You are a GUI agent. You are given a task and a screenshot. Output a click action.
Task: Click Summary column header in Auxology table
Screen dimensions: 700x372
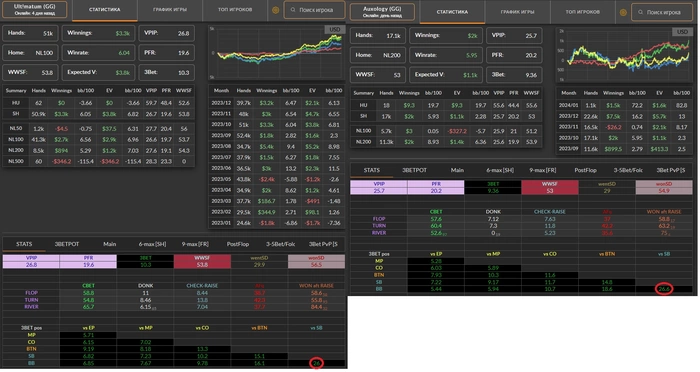pos(363,93)
